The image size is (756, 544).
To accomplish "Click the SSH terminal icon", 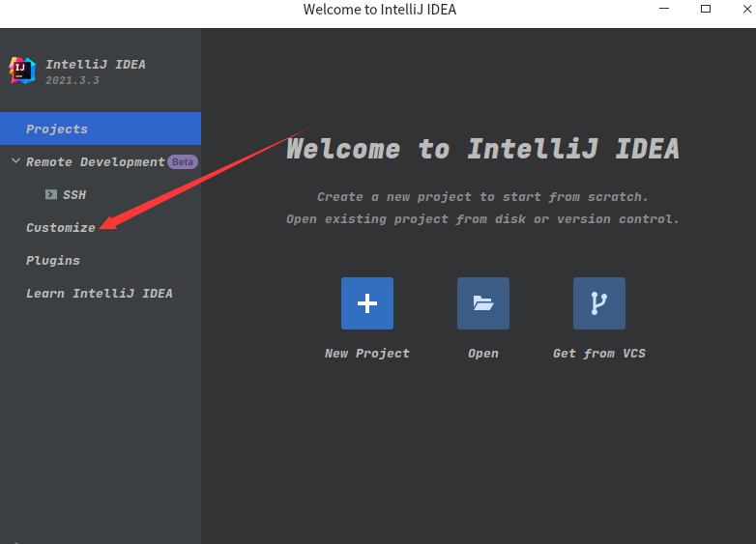I will pyautogui.click(x=51, y=194).
